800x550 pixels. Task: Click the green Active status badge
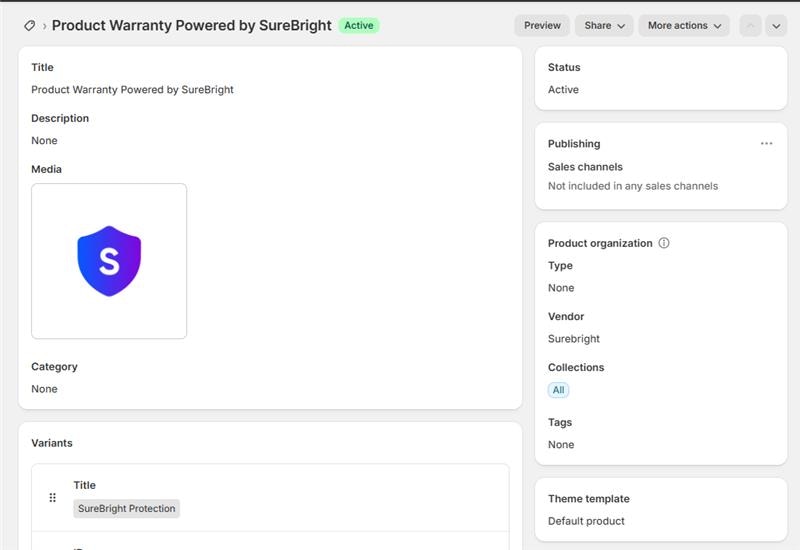coord(359,26)
